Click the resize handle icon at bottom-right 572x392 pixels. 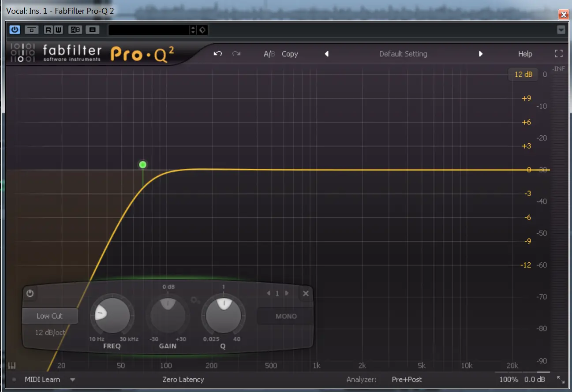(560, 380)
